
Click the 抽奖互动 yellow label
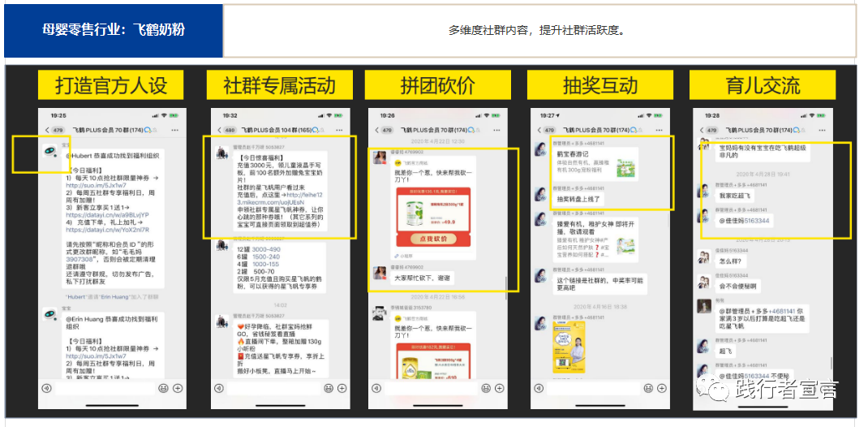point(600,84)
